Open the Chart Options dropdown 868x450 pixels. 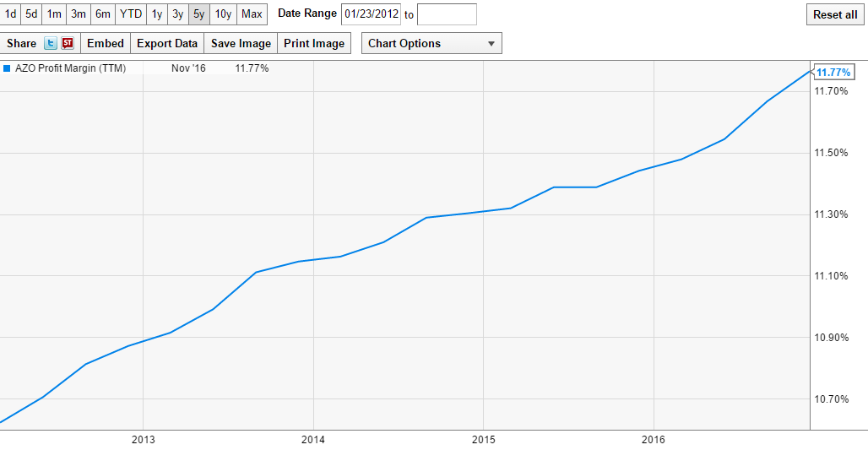click(431, 43)
